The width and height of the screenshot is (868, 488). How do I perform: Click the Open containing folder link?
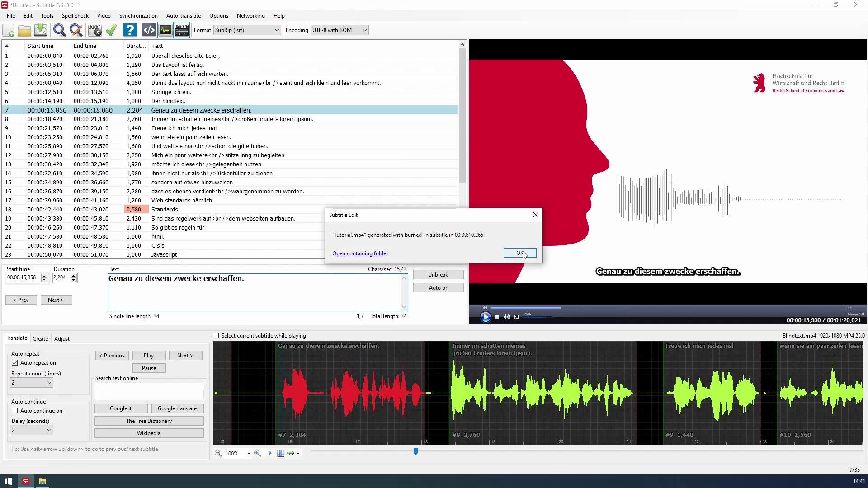[x=360, y=253]
